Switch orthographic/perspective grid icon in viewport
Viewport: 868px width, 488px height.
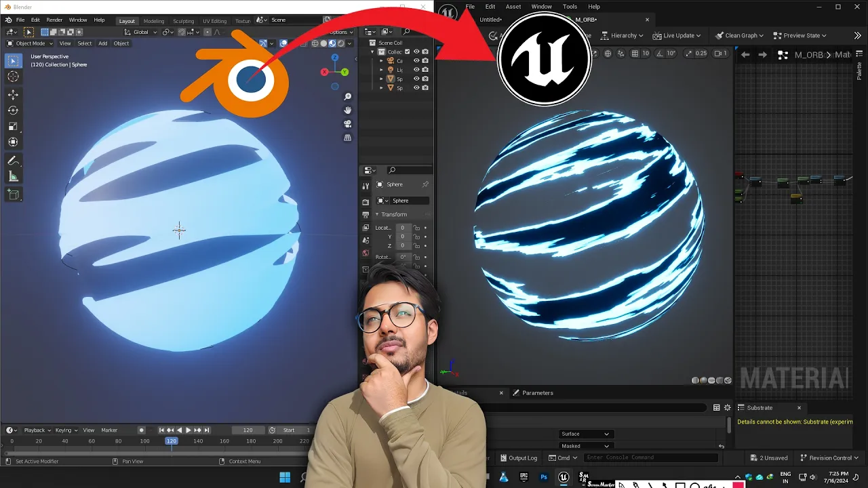348,138
